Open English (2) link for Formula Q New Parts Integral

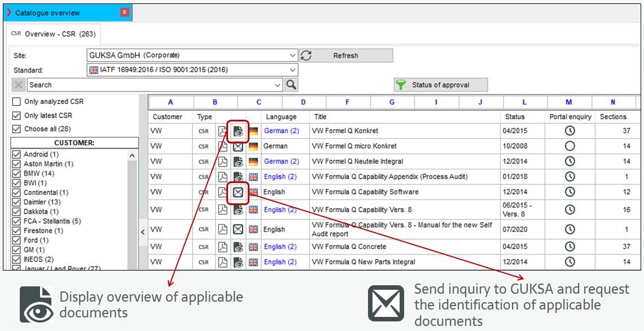[x=280, y=262]
